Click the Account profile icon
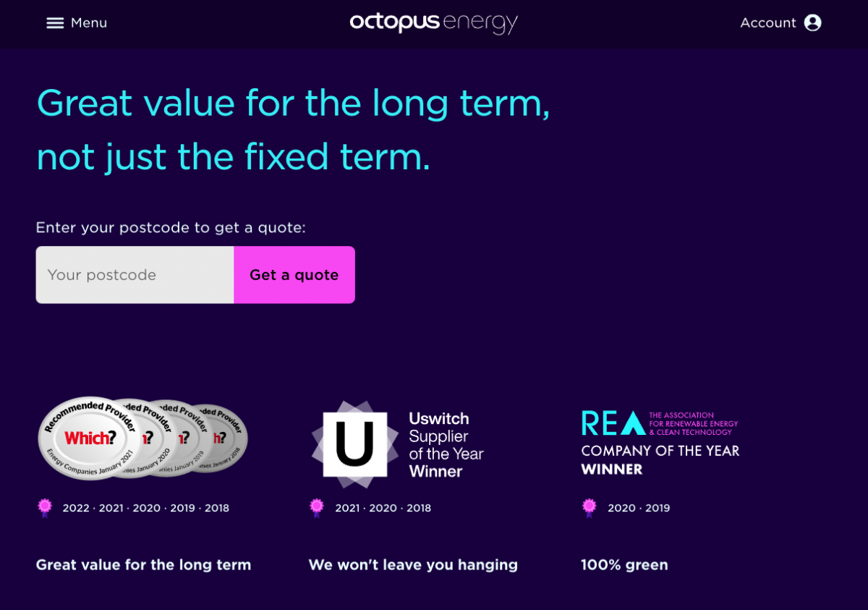Image resolution: width=868 pixels, height=610 pixels. 813,22
